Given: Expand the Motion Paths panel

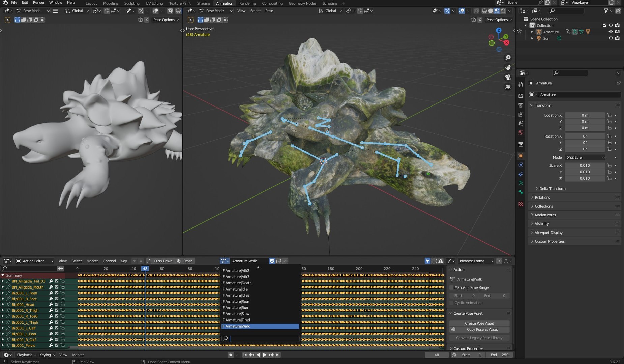Looking at the screenshot, I should [574, 215].
